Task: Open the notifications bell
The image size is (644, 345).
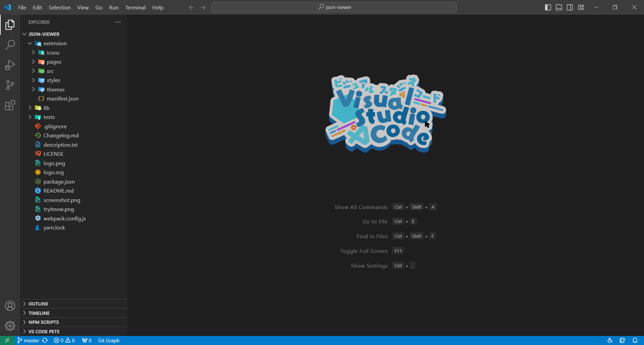Action: pyautogui.click(x=635, y=340)
